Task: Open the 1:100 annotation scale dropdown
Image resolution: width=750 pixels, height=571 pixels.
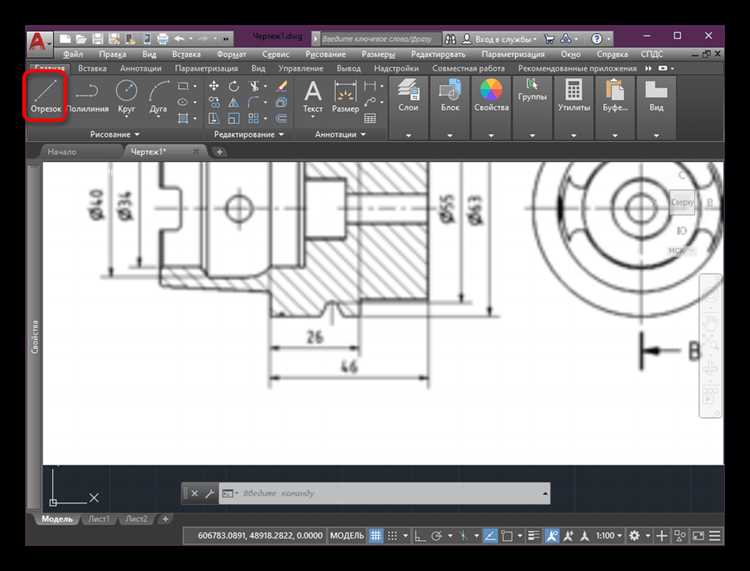Action: point(609,536)
